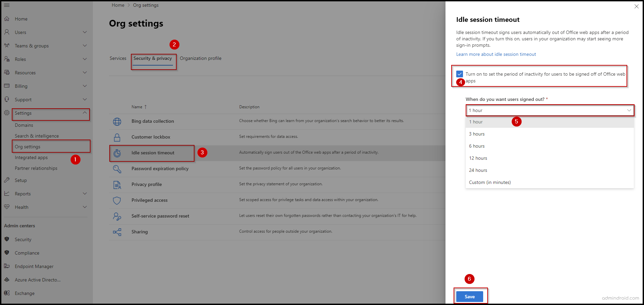Screen dimensions: 644x305
Task: Open Integrated apps under Settings
Action: [x=31, y=157]
